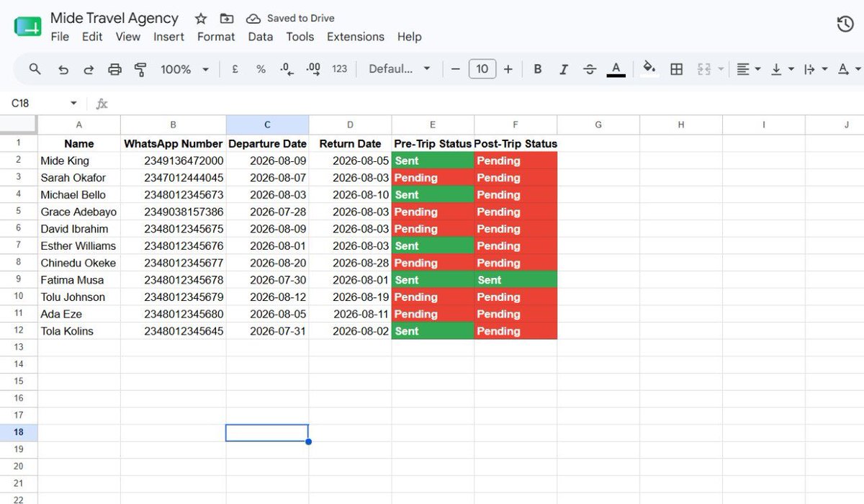Select column C header

point(267,125)
